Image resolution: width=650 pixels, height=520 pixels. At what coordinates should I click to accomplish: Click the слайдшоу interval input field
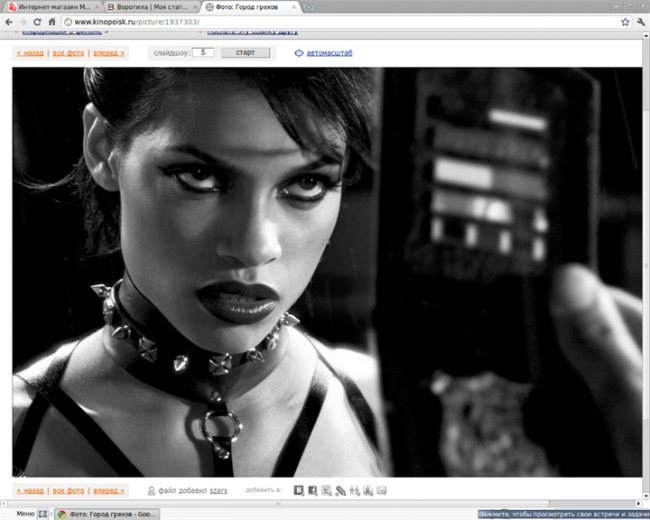click(x=203, y=52)
